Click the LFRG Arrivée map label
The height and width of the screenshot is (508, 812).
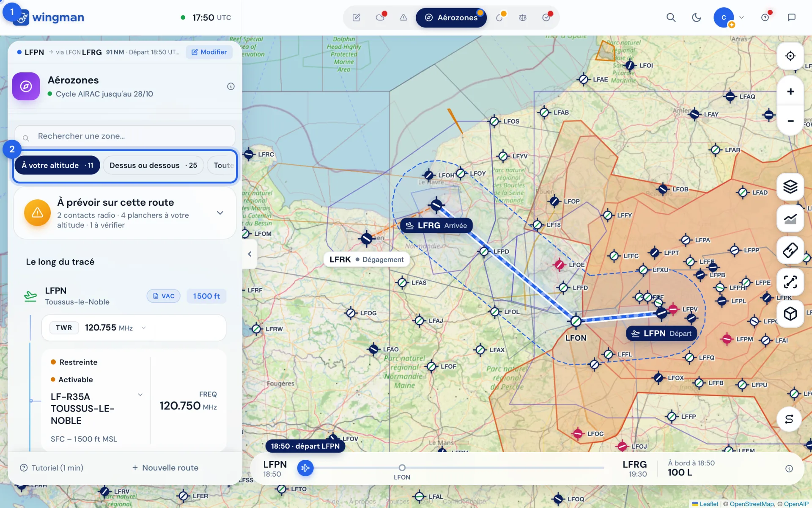click(x=436, y=225)
